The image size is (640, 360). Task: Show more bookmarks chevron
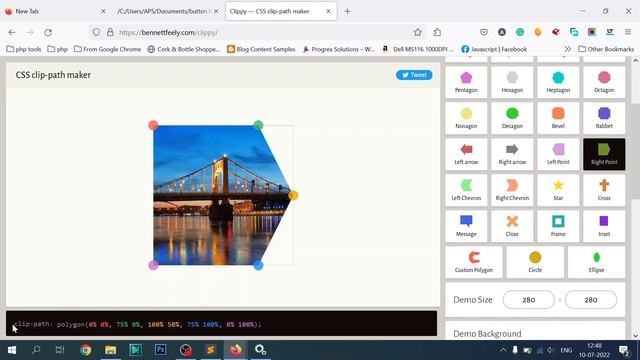tap(567, 49)
